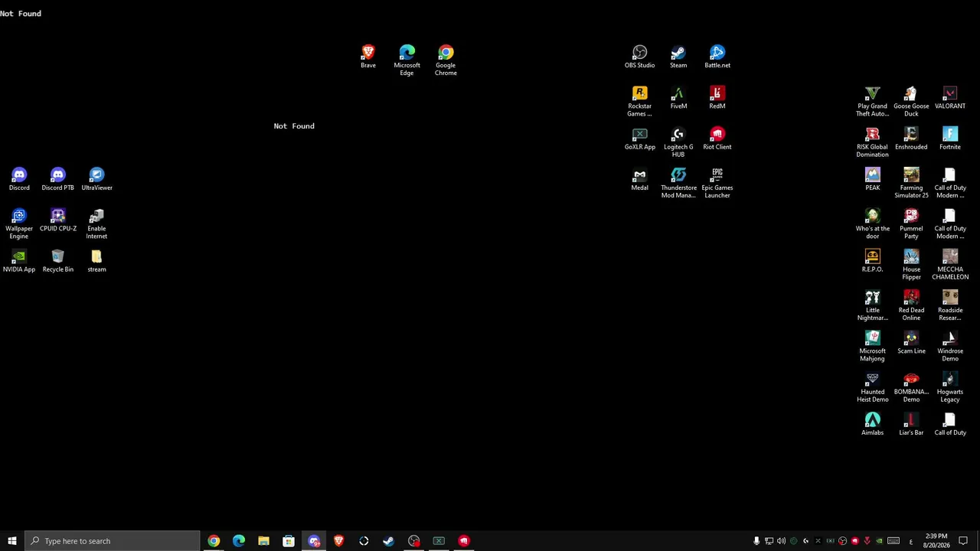This screenshot has width=980, height=551.
Task: Open the Windows Start menu
Action: click(12, 541)
